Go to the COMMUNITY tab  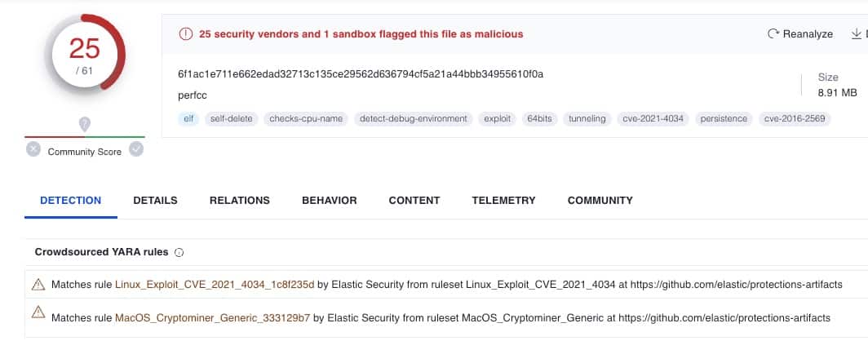[x=600, y=200]
